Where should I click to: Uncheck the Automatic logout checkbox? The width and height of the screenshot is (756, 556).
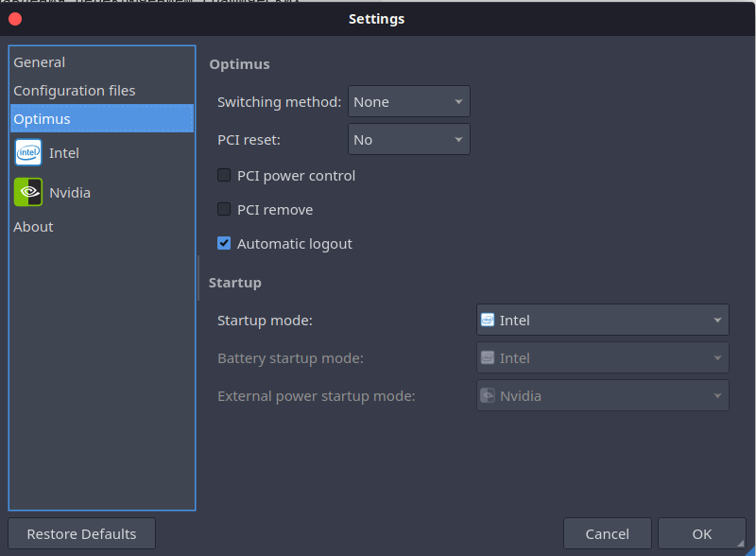224,243
